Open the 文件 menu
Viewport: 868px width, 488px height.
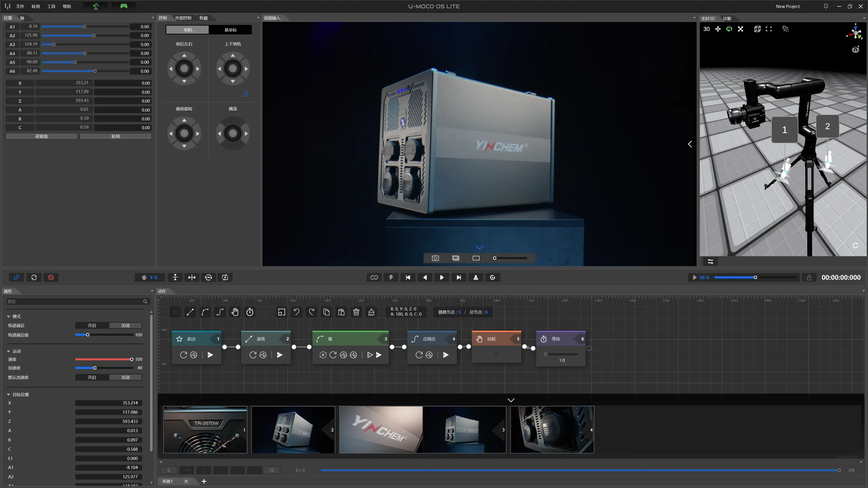click(20, 6)
